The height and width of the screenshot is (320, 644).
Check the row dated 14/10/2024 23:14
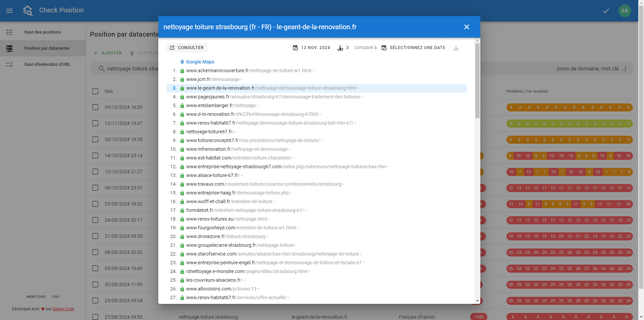pos(95,155)
